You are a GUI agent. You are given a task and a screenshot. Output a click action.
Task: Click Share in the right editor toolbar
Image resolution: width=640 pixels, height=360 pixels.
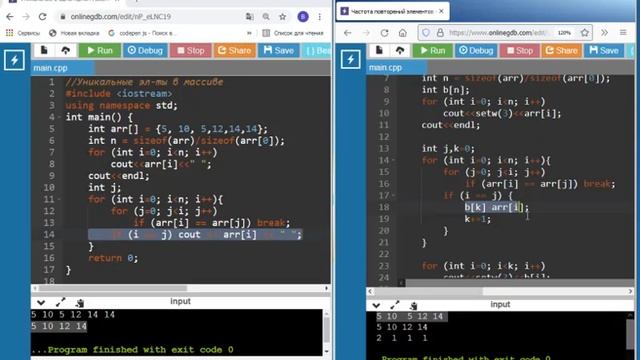(562, 51)
